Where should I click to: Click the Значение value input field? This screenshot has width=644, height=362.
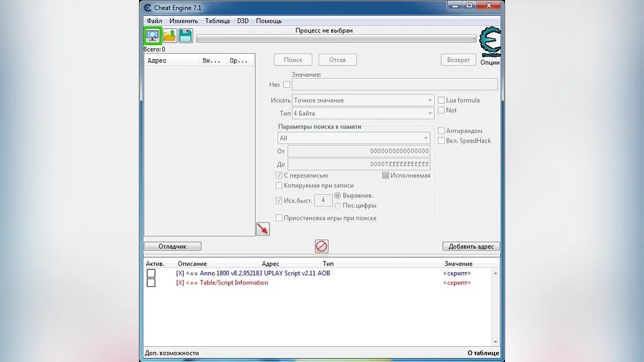(394, 85)
